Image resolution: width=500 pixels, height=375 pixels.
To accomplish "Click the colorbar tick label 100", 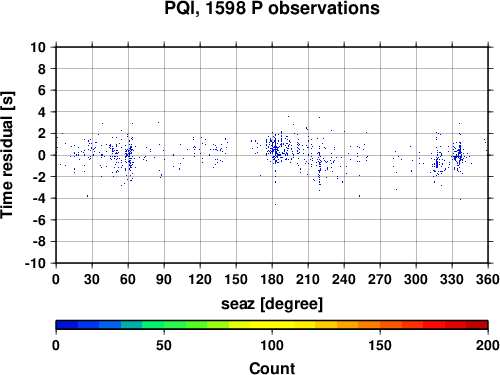I will coord(272,345).
